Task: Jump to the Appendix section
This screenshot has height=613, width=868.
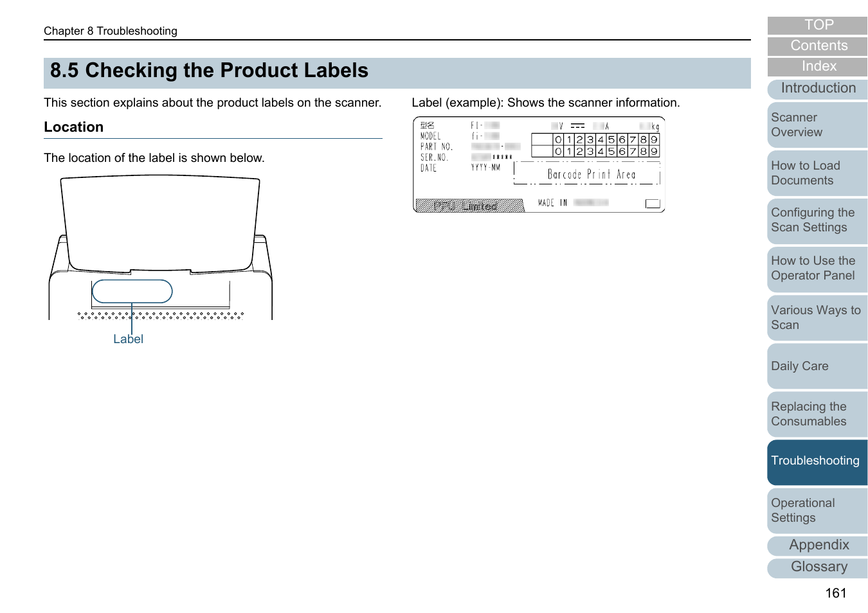Action: pyautogui.click(x=817, y=546)
